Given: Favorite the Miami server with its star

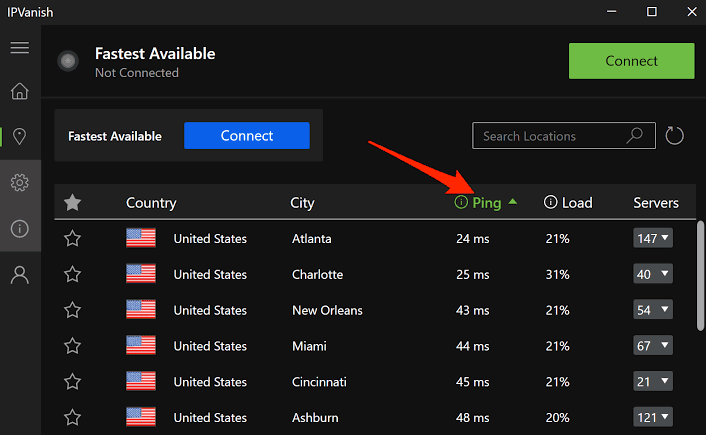Looking at the screenshot, I should click(x=72, y=346).
